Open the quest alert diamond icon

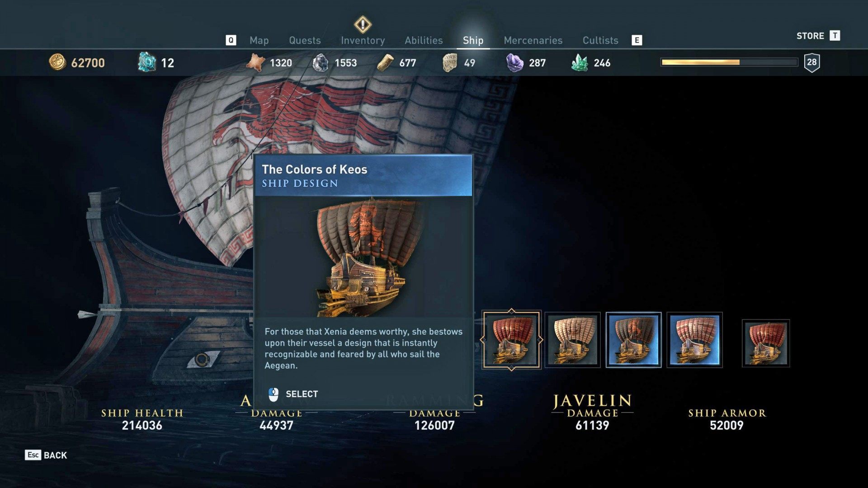[x=363, y=24]
